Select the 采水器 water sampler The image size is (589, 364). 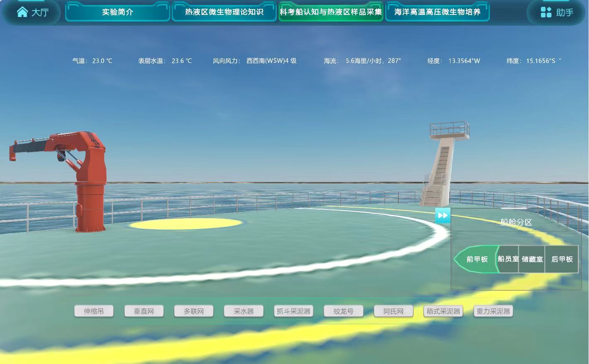tap(244, 311)
